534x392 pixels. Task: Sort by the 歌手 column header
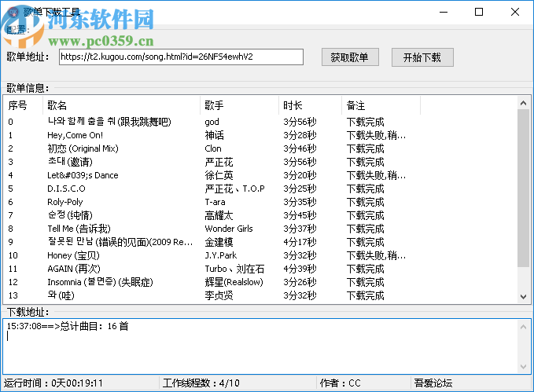pos(239,105)
